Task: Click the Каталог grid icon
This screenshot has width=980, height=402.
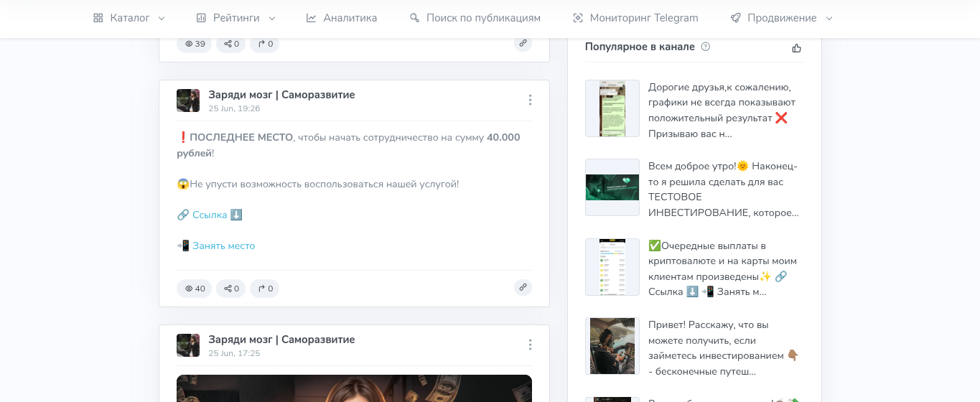Action: click(98, 18)
